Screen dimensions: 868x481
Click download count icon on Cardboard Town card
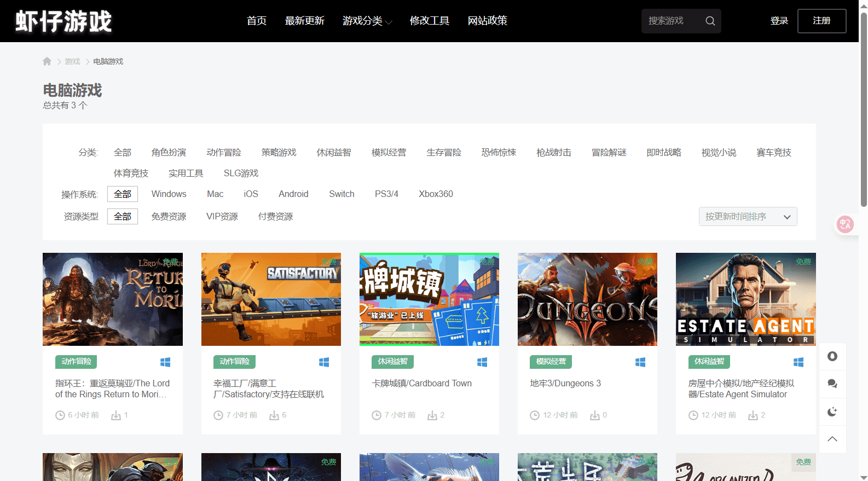pyautogui.click(x=432, y=415)
